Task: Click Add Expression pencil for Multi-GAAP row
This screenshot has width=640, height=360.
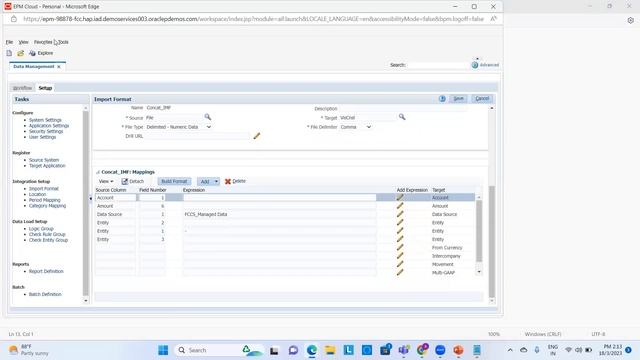Action: click(x=400, y=273)
